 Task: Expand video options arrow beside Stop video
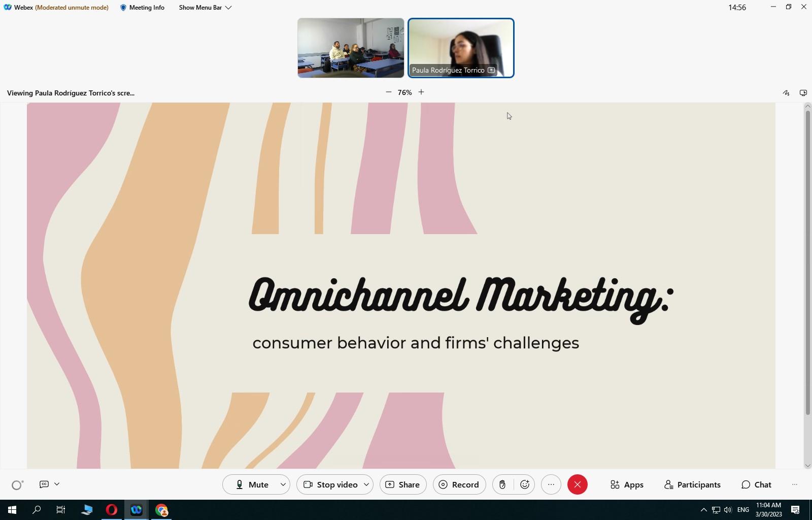[x=366, y=484]
